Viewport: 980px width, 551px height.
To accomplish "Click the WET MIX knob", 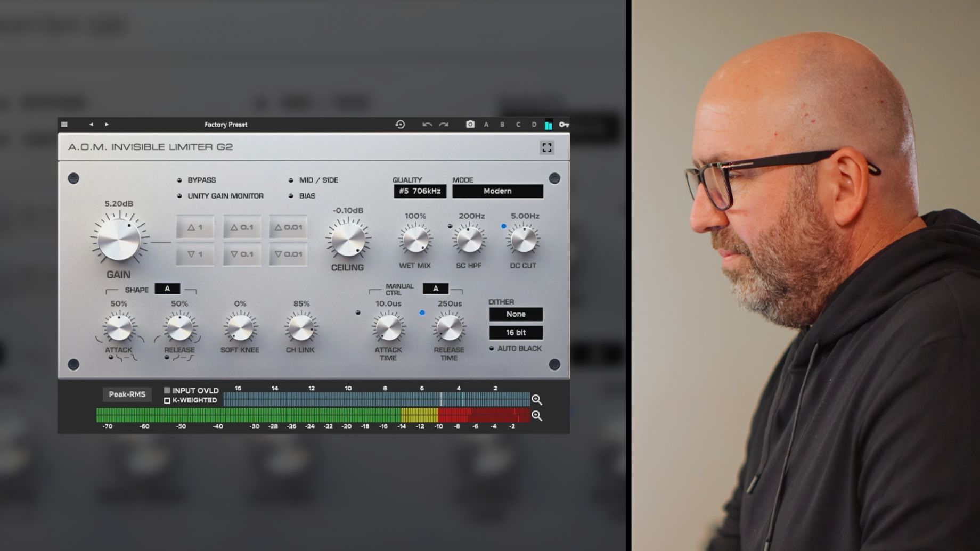I will pyautogui.click(x=415, y=240).
